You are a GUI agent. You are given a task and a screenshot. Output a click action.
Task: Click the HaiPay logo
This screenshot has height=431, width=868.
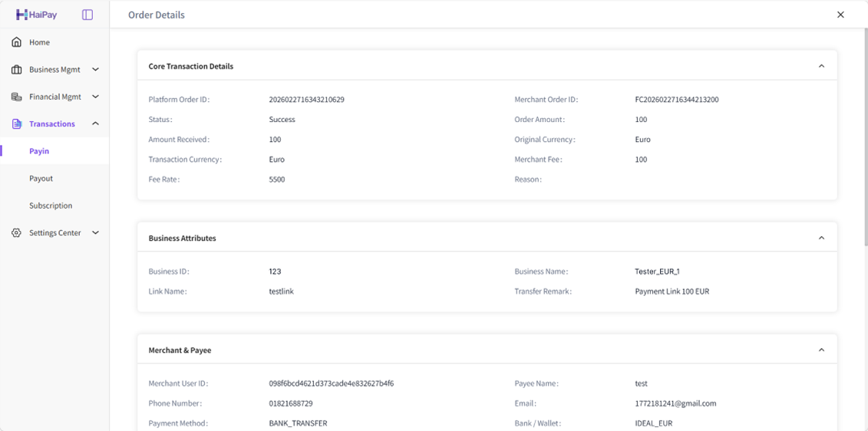click(x=36, y=15)
